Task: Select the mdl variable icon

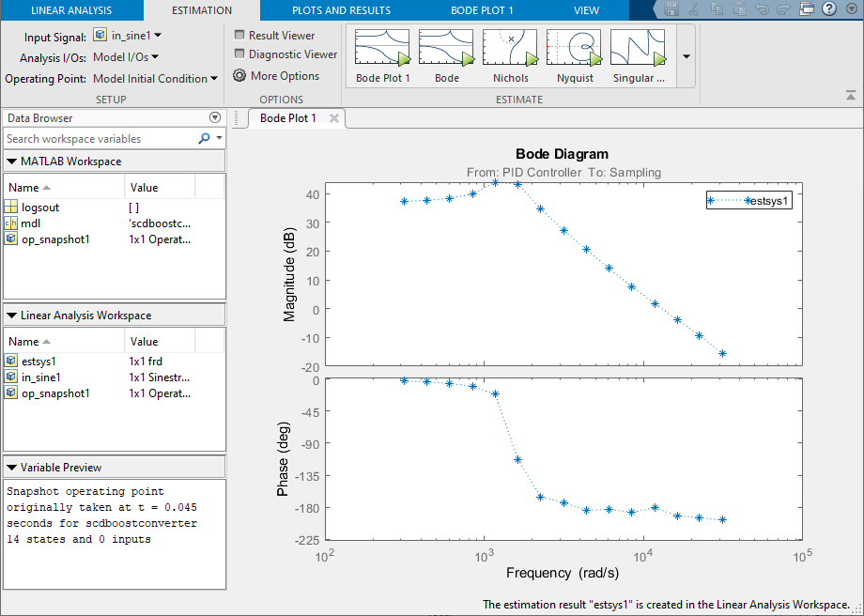Action: (10, 223)
